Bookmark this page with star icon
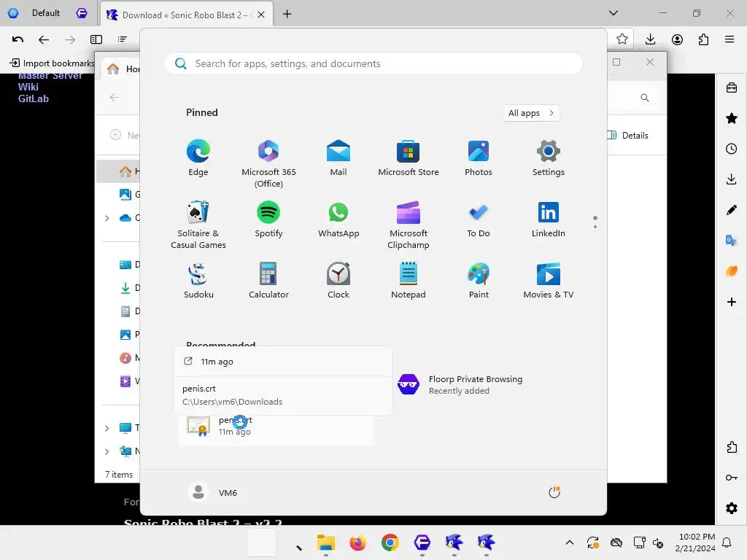Viewport: 747px width, 560px height. (x=622, y=39)
